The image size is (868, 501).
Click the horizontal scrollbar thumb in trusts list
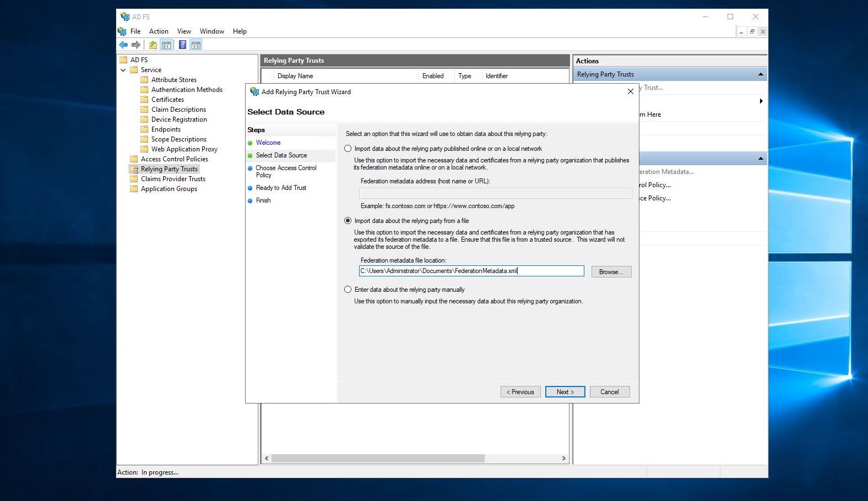pyautogui.click(x=378, y=458)
